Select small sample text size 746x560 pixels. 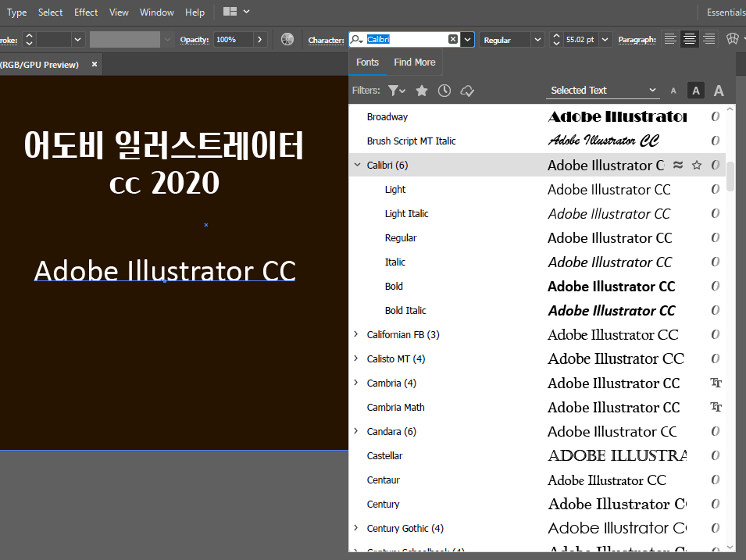[673, 91]
